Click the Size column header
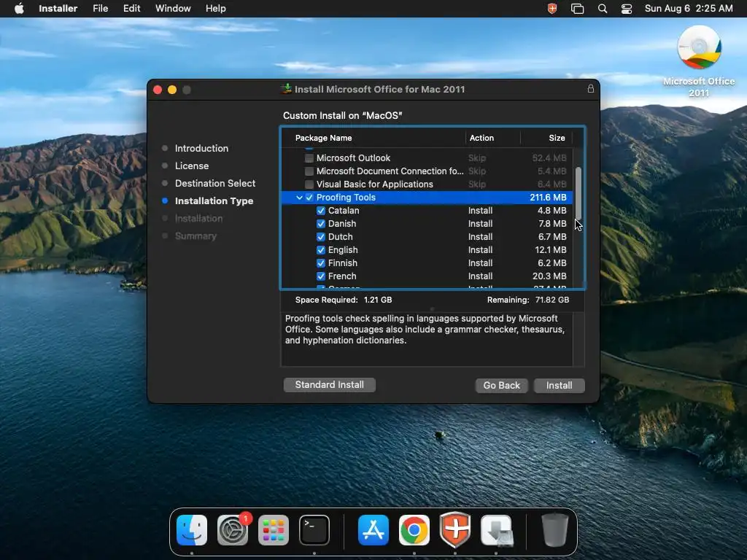 [557, 138]
